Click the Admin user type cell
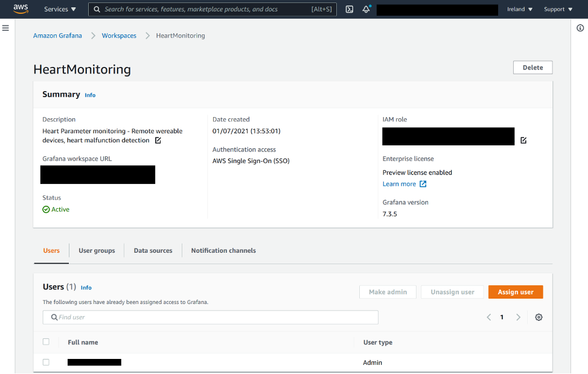This screenshot has width=588, height=374. click(372, 363)
